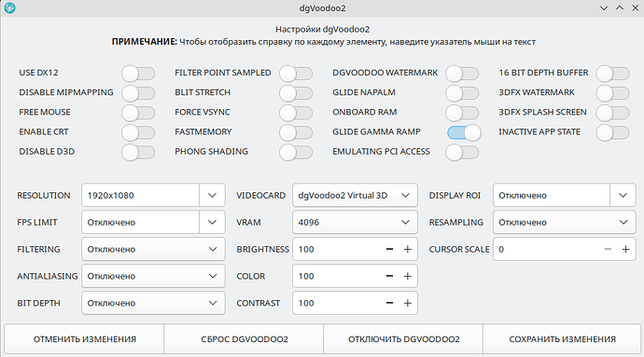Click the GLIDE GAMMA RAMP label
This screenshot has width=644, height=357.
(376, 131)
